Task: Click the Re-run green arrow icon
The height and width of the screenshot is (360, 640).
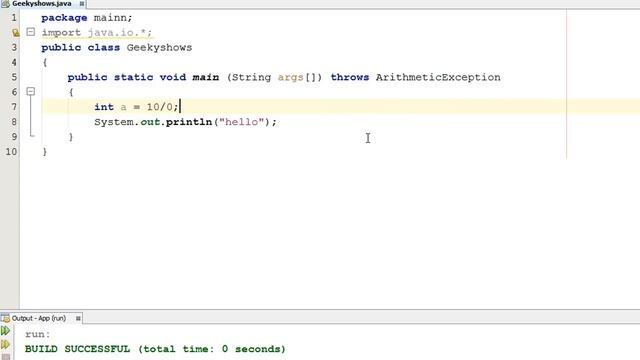Action: point(5,331)
